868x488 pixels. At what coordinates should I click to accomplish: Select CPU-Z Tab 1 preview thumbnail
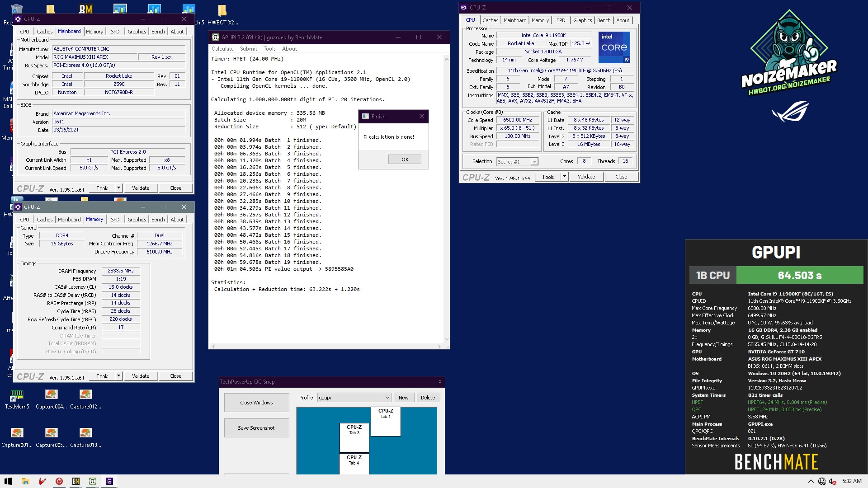click(x=386, y=422)
